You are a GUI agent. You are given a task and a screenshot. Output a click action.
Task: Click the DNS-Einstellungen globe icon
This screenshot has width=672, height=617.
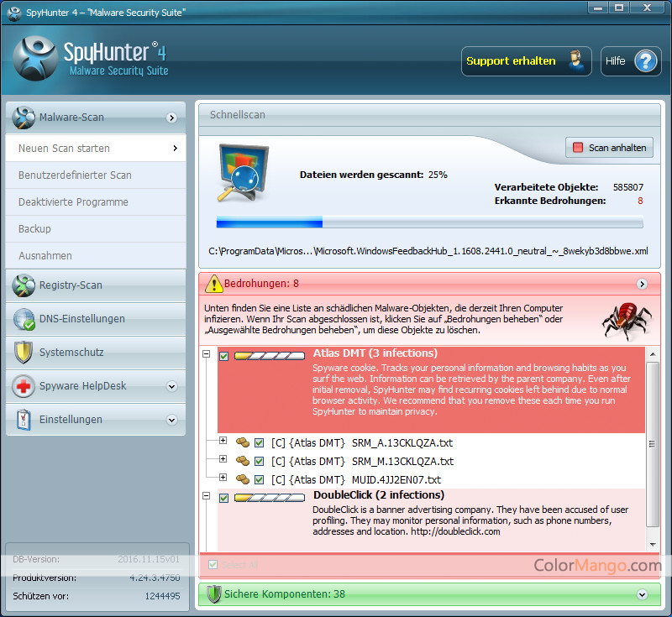tap(24, 319)
